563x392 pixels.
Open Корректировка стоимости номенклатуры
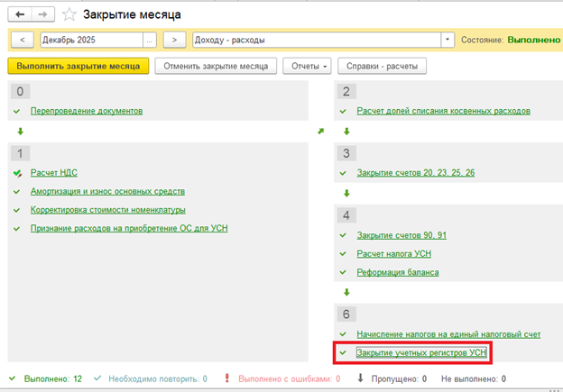click(108, 210)
